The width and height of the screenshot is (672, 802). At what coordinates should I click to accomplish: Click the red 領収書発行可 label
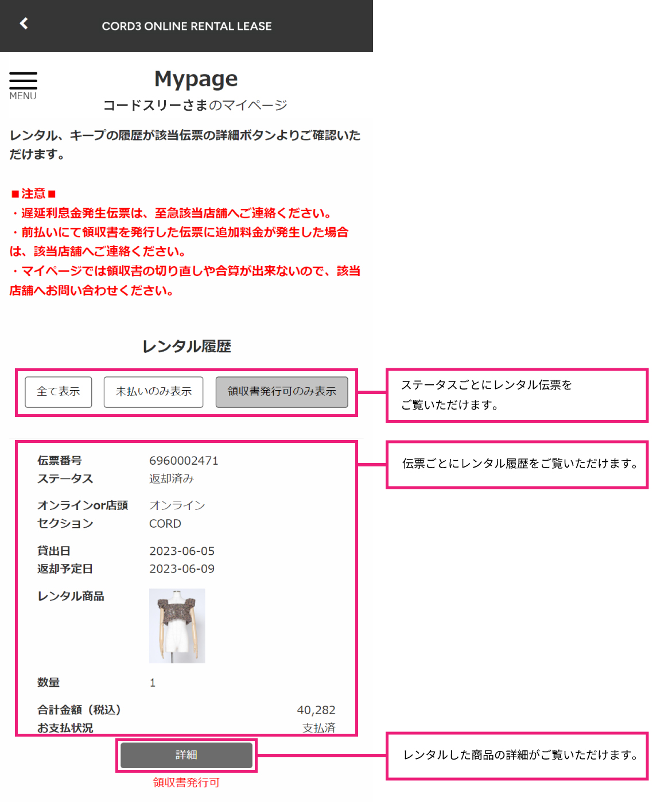[187, 782]
